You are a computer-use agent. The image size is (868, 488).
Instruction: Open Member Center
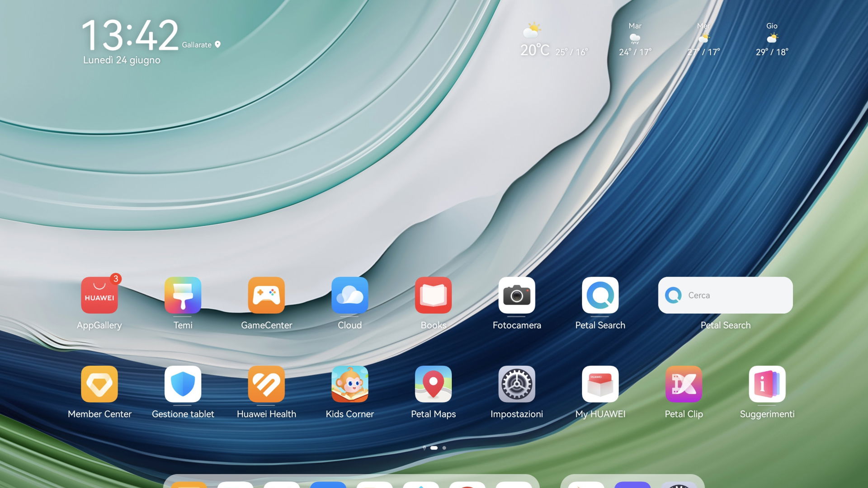tap(99, 384)
